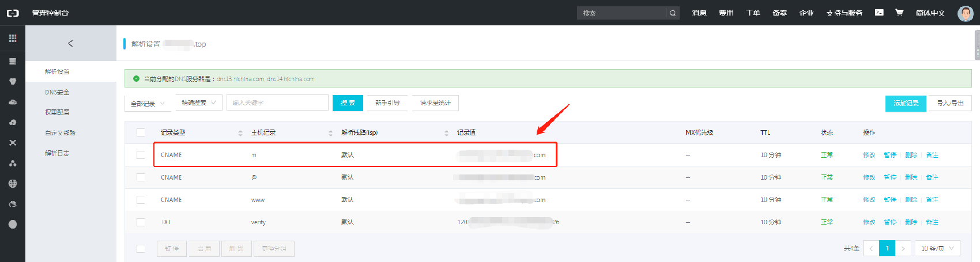This screenshot has width=980, height=262.
Task: Go to DNS安全 in the side menu
Action: coord(57,92)
